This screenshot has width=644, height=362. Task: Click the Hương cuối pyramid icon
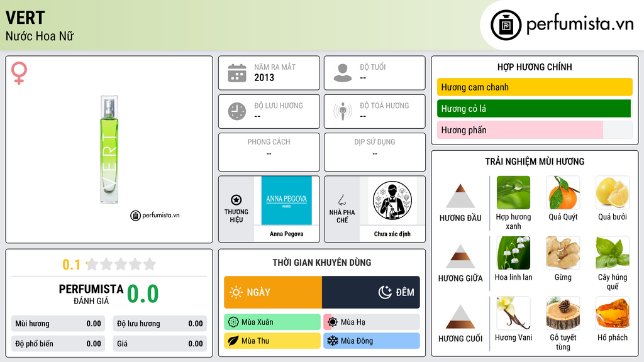point(460,317)
